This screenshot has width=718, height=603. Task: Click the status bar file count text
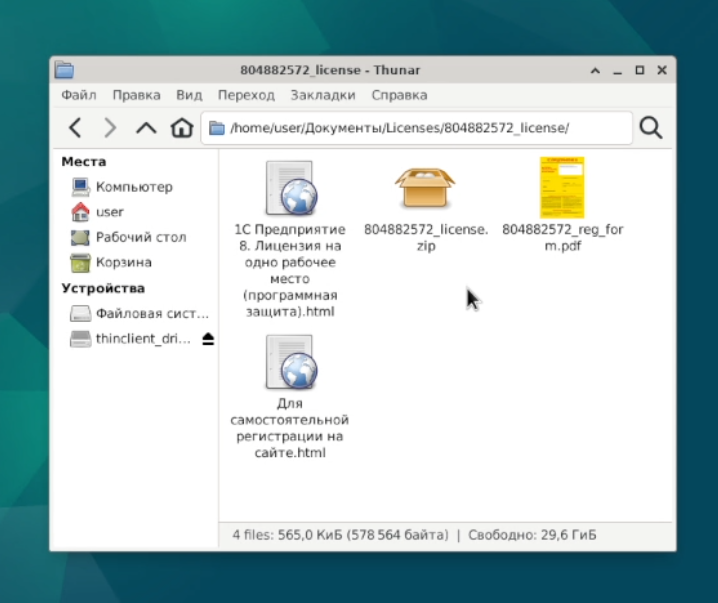340,535
